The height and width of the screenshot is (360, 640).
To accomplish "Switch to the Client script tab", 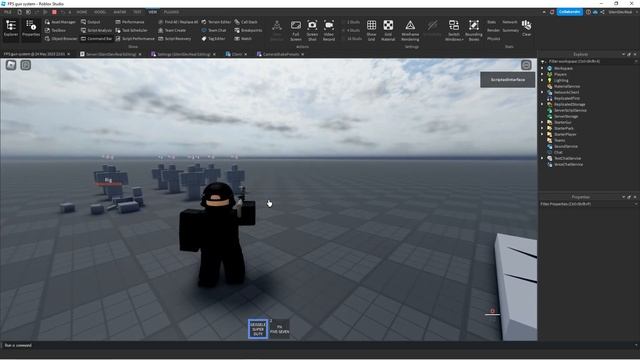I will [236, 54].
